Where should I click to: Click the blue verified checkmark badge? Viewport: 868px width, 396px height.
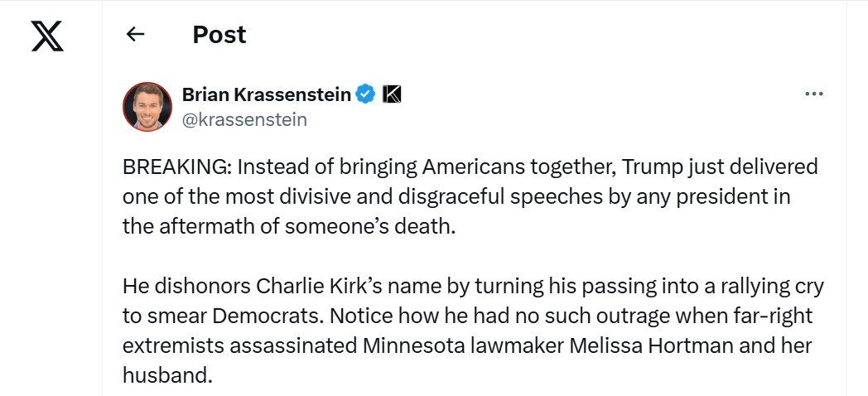(364, 94)
